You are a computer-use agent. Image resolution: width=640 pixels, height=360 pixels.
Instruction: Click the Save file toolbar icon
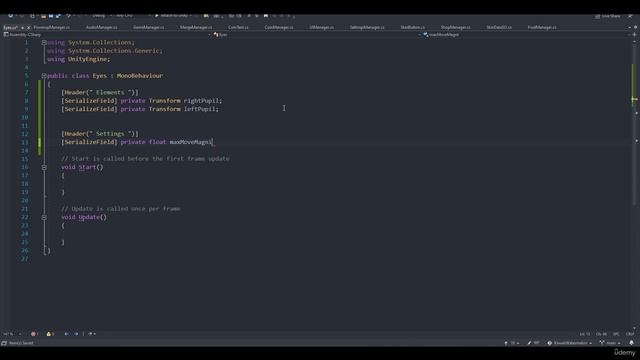51,16
